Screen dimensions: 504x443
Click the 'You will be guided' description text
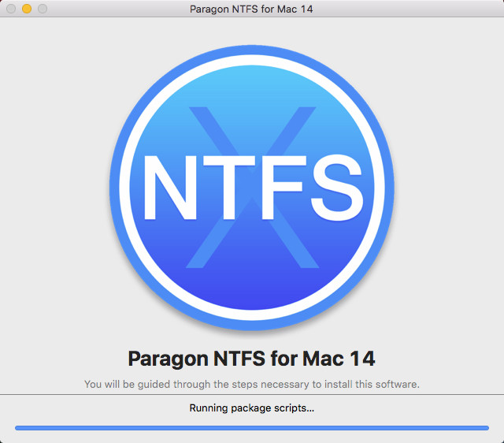[252, 384]
